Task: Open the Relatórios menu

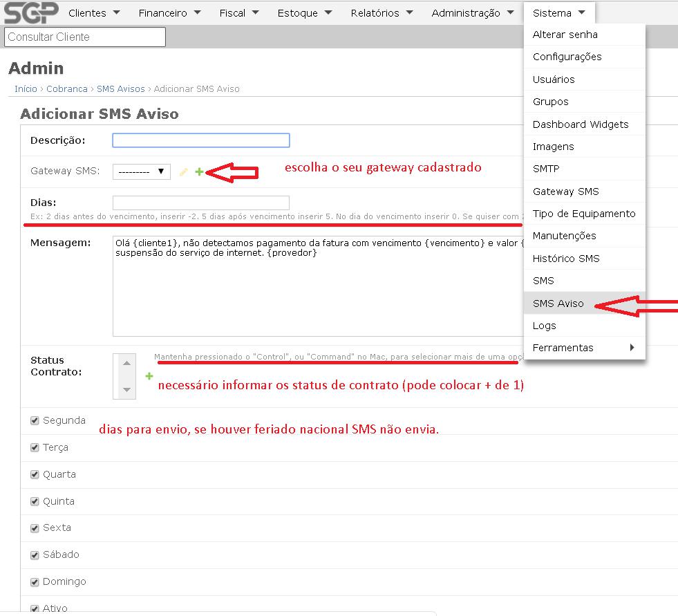Action: [x=382, y=13]
